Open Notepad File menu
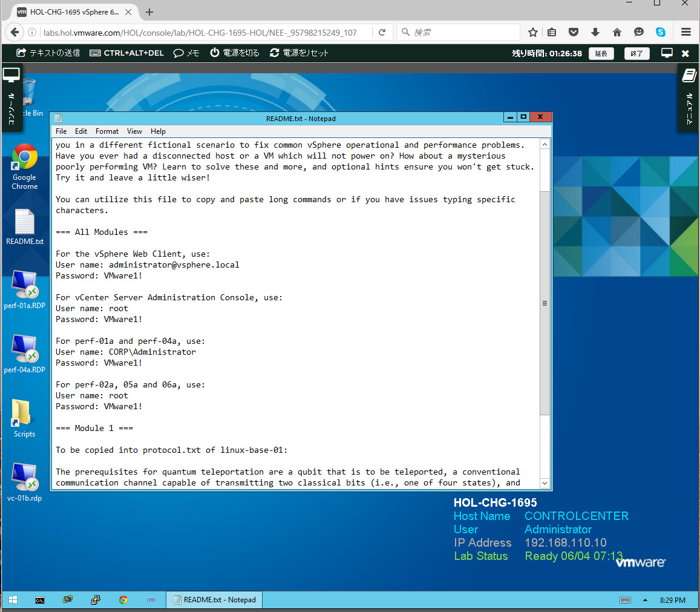Screen dimensions: 700x612 tap(61, 131)
